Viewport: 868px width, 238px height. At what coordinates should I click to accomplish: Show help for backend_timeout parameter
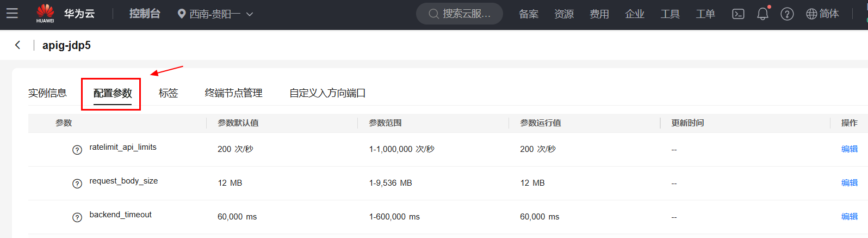click(x=77, y=217)
